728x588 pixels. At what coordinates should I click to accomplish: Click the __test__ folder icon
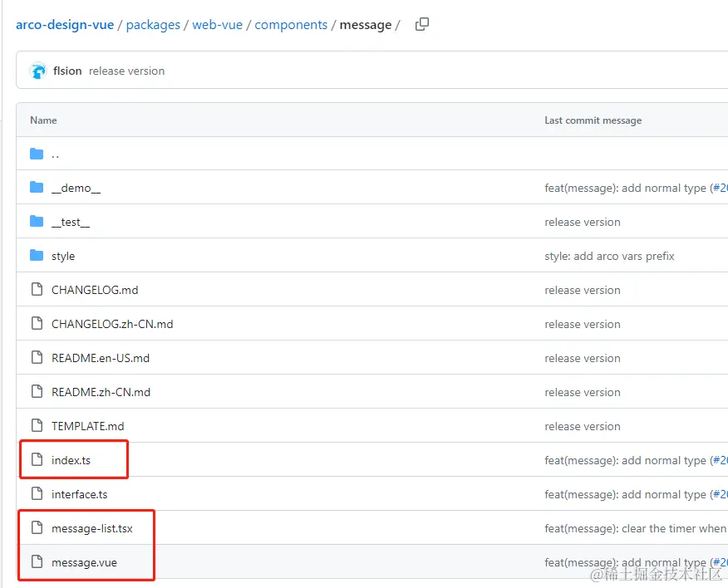point(37,222)
